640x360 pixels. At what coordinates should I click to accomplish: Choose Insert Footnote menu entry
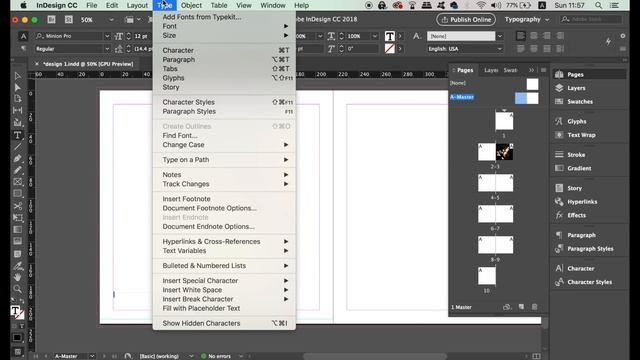point(224,199)
